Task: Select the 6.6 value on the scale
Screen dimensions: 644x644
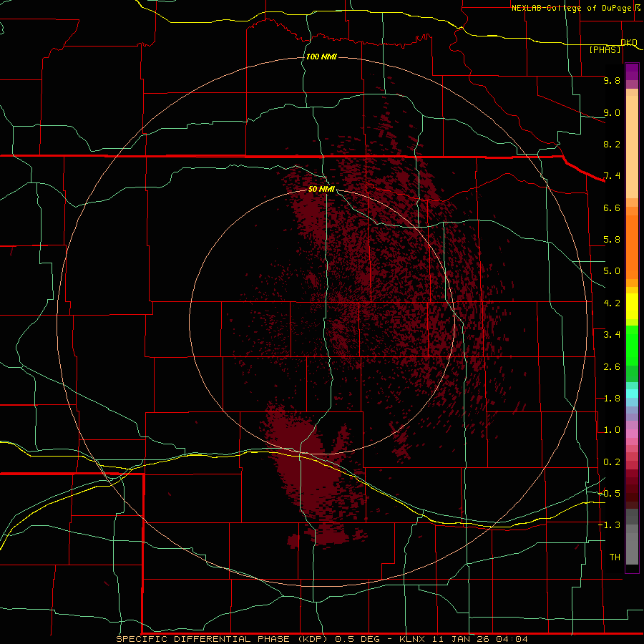Action: (612, 208)
